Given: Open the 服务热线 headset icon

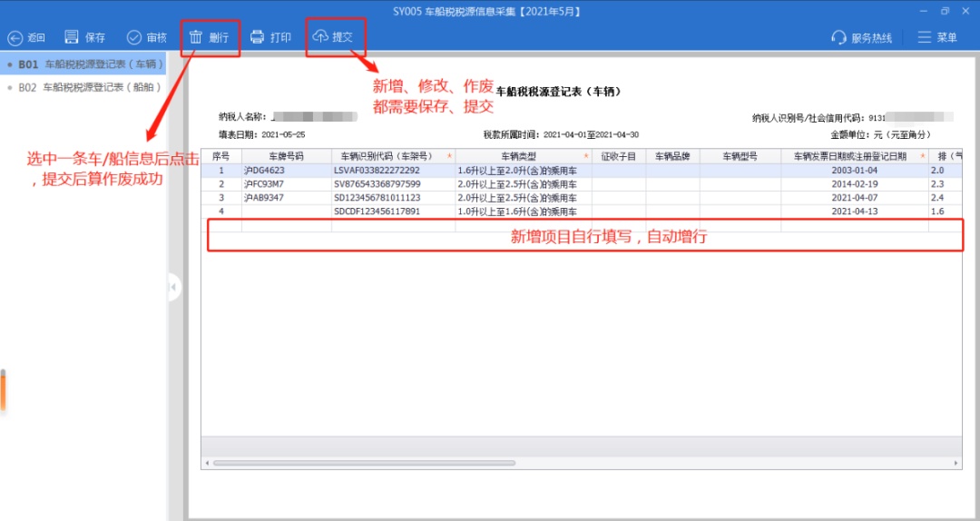Looking at the screenshot, I should pos(839,38).
